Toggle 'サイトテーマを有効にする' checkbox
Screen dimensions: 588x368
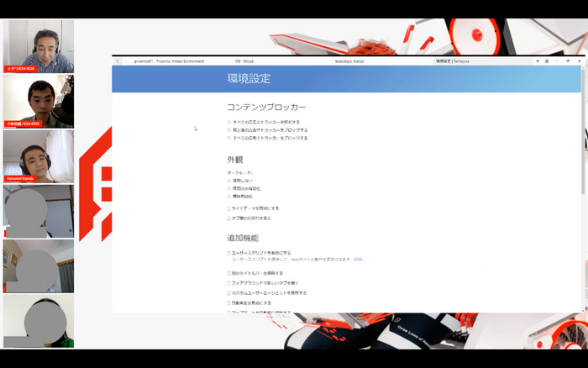coord(228,208)
